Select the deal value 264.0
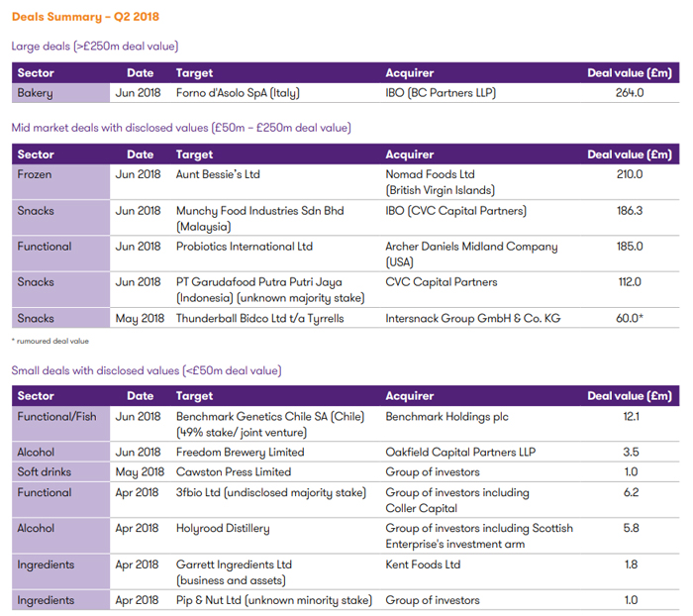Viewport: 693px width, 616px height. [x=630, y=93]
